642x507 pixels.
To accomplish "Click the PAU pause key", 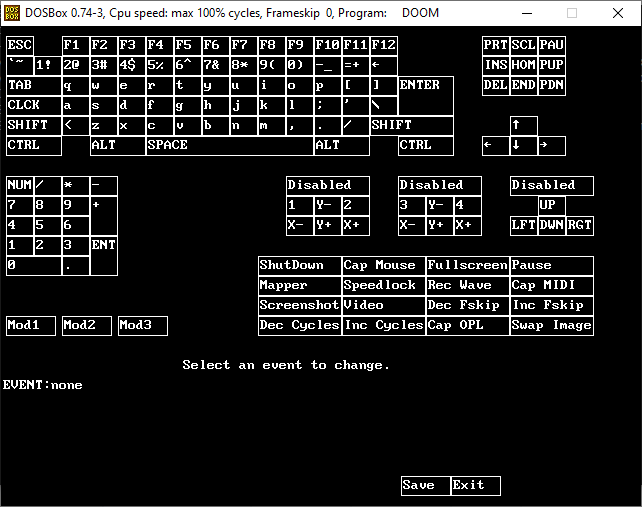I will click(x=552, y=45).
